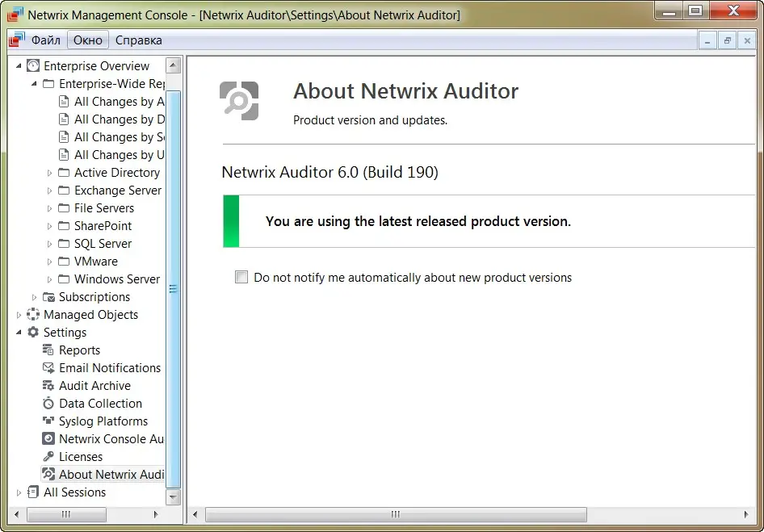Expand the Active Directory folder
Screen dimensions: 764x532
point(49,173)
